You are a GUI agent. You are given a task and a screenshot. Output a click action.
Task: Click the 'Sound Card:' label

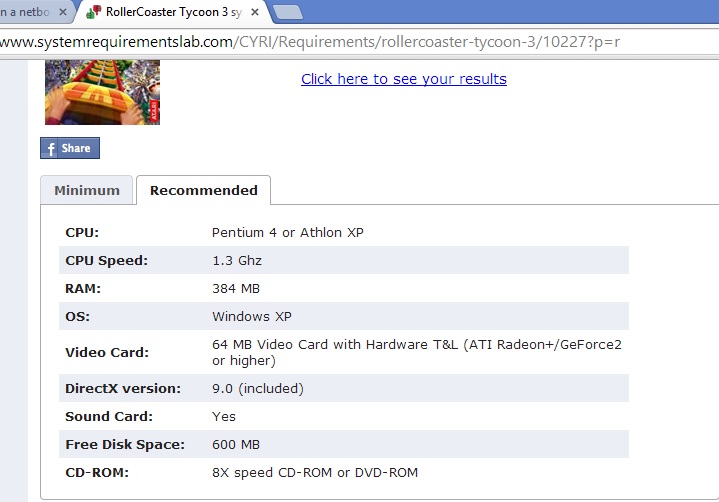pyautogui.click(x=109, y=416)
